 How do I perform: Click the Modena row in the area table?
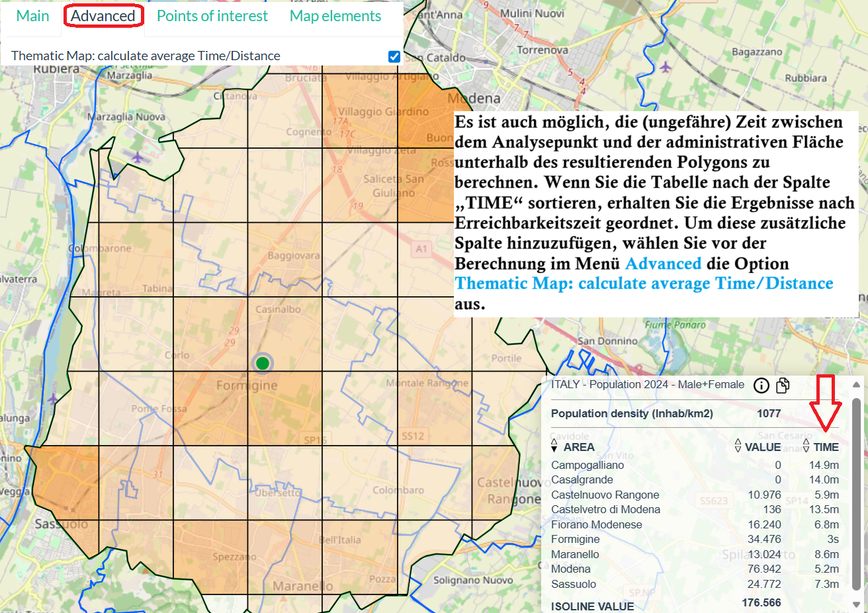[571, 569]
